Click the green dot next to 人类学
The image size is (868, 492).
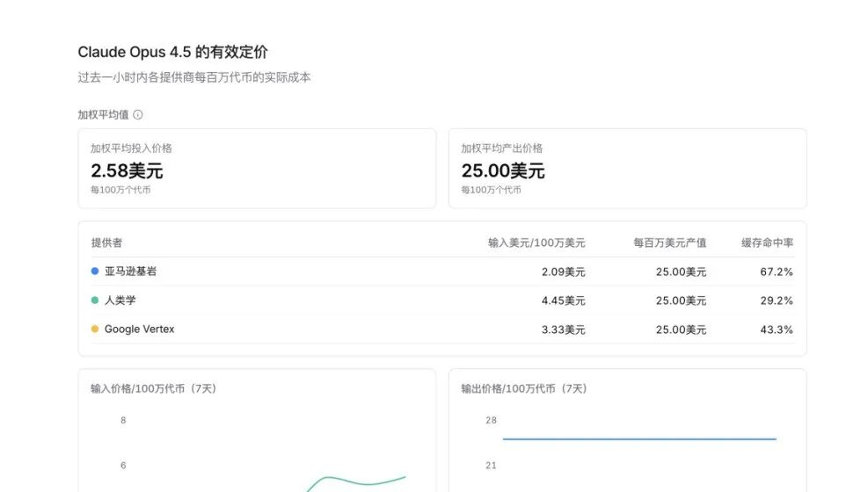pyautogui.click(x=95, y=300)
